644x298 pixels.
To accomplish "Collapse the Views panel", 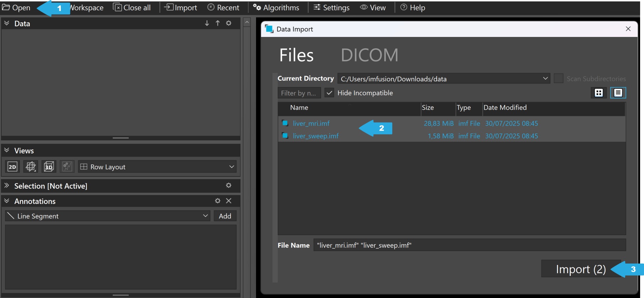I will pyautogui.click(x=7, y=151).
